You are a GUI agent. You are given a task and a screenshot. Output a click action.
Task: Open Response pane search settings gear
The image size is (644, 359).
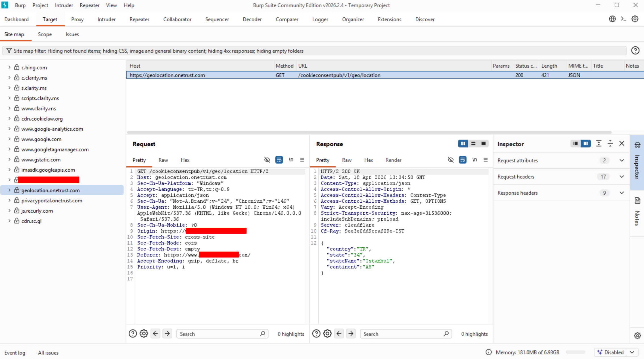pyautogui.click(x=327, y=333)
